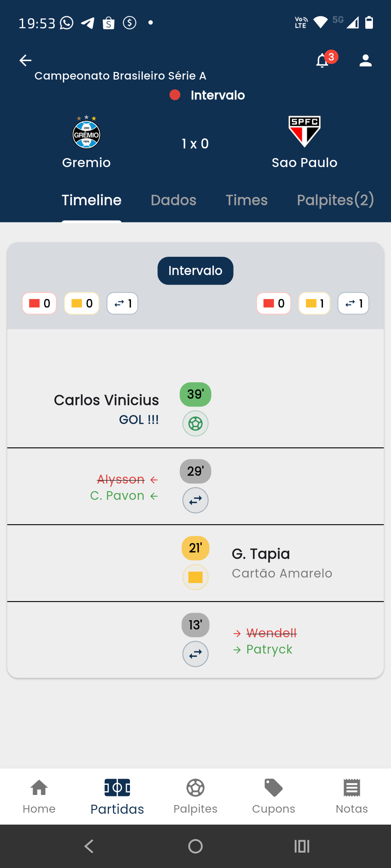Open Palpites in bottom navigation
This screenshot has width=391, height=868.
click(195, 796)
